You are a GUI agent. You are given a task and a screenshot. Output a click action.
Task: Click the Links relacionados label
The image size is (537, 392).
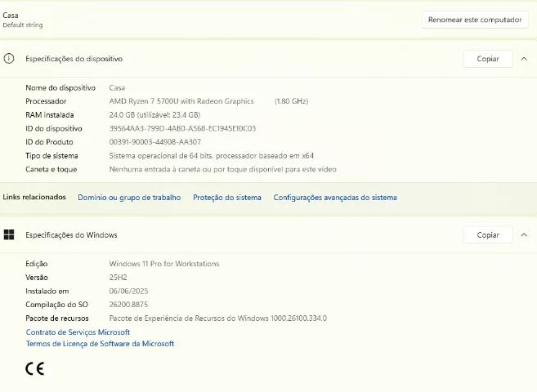[34, 197]
